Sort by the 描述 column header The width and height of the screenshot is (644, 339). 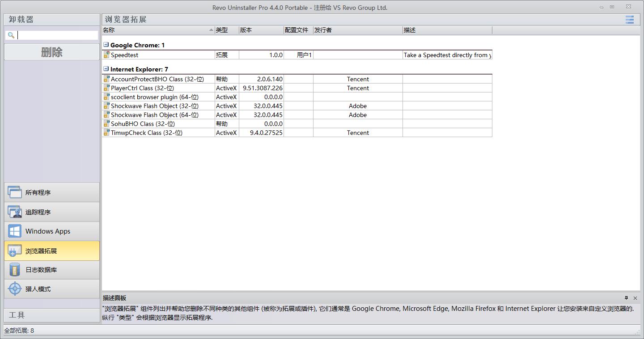447,30
